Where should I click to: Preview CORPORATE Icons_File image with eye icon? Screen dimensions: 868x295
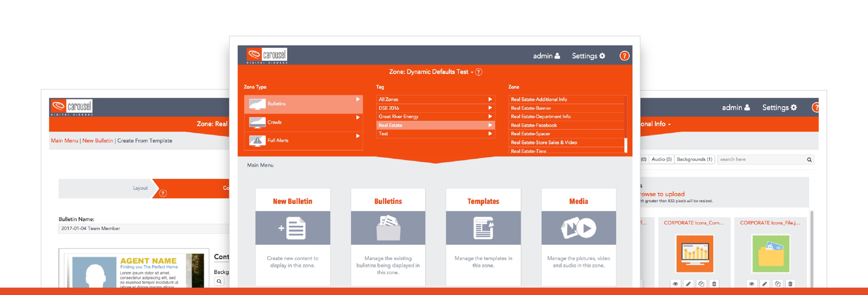click(751, 284)
